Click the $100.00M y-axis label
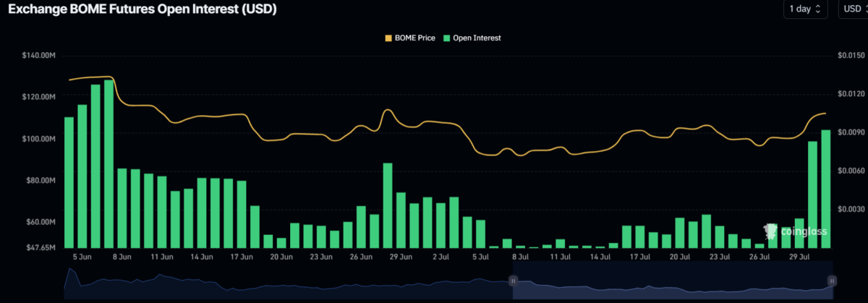This screenshot has width=868, height=303. tap(39, 139)
